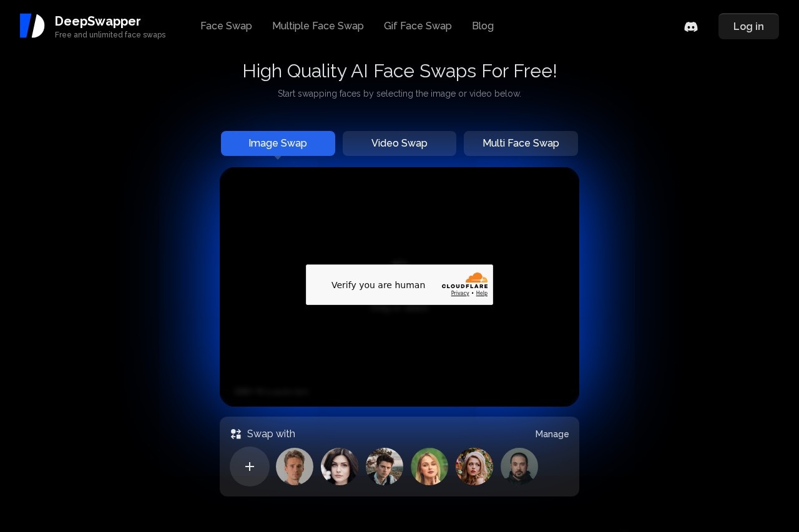The image size is (799, 532).
Task: Select the blonde woman on green thumbnail
Action: tap(429, 467)
